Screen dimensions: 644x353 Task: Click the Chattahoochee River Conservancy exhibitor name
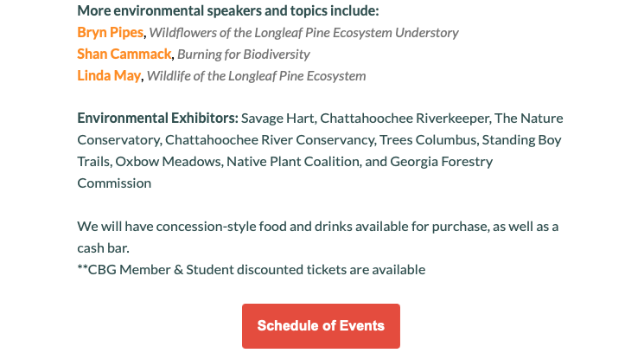(x=270, y=140)
